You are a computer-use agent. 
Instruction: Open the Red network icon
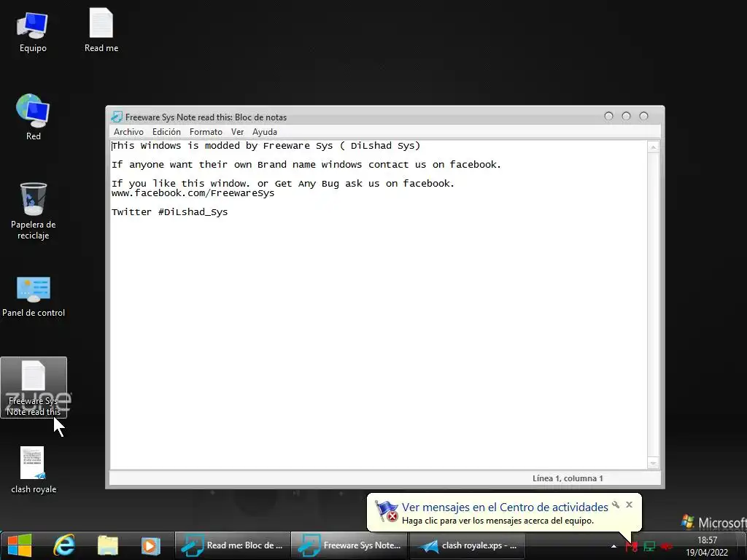tap(33, 117)
